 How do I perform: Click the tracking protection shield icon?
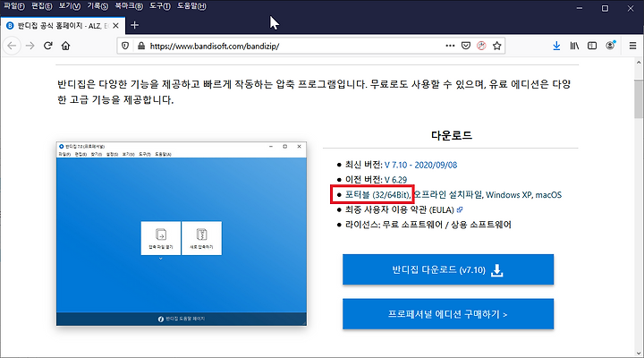pyautogui.click(x=125, y=46)
